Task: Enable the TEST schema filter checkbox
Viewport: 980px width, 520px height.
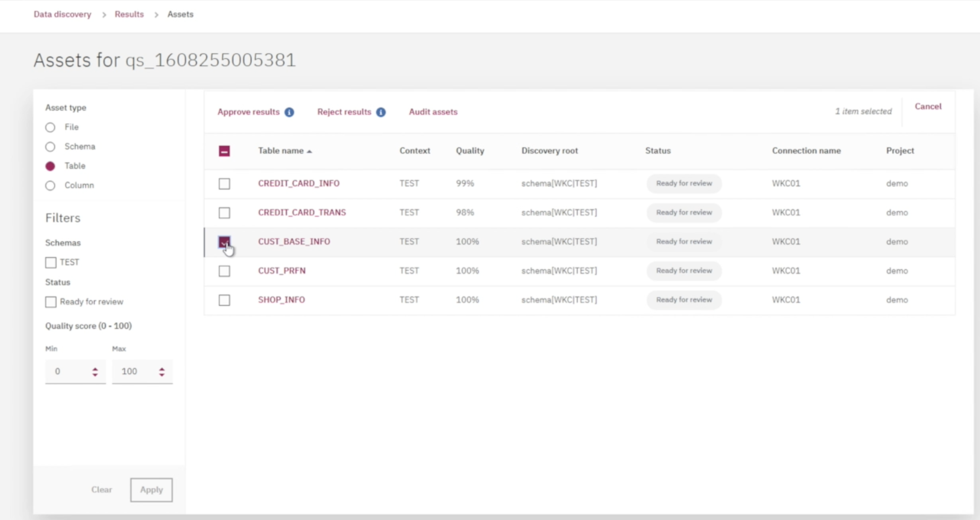Action: pos(51,262)
